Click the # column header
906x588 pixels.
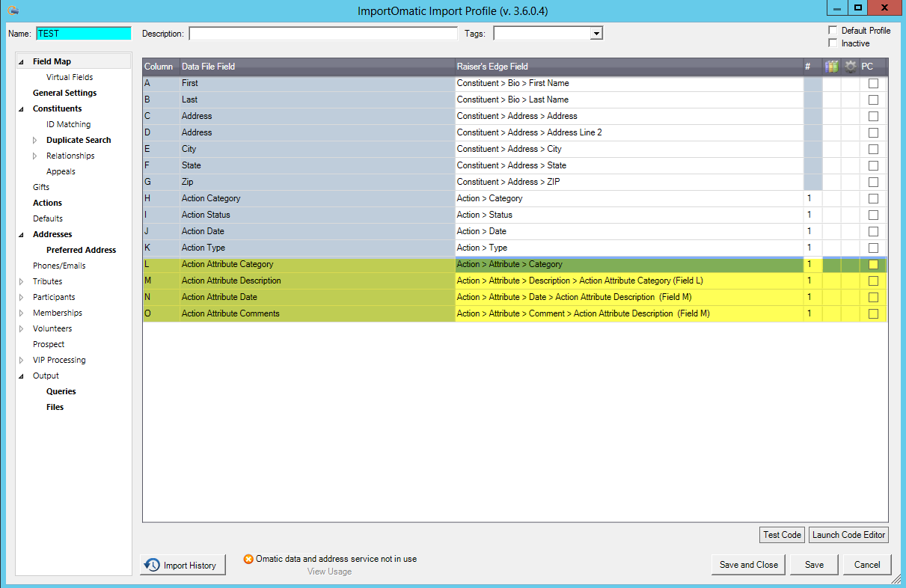[x=808, y=67]
